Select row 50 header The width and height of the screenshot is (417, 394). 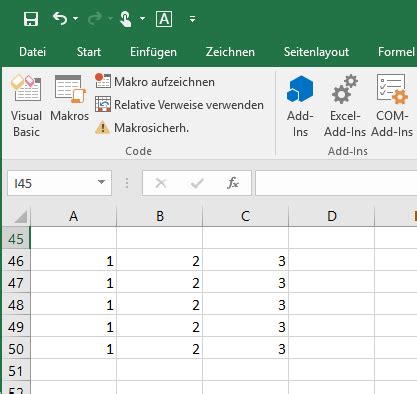[16, 349]
